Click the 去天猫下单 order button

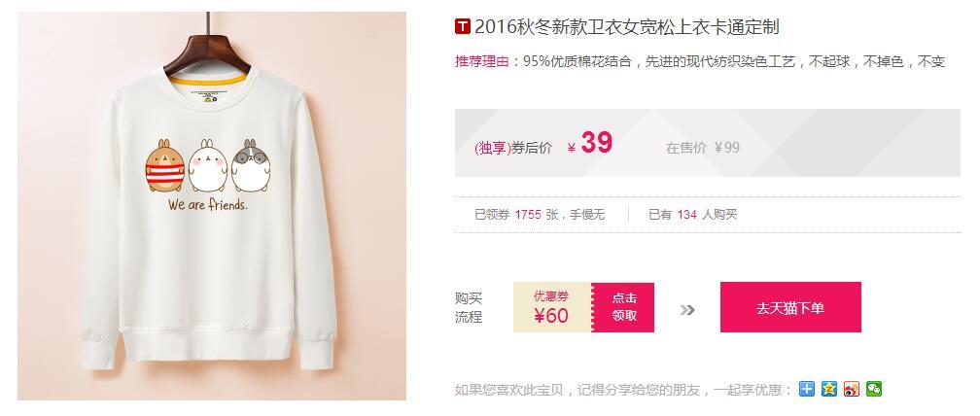(790, 307)
